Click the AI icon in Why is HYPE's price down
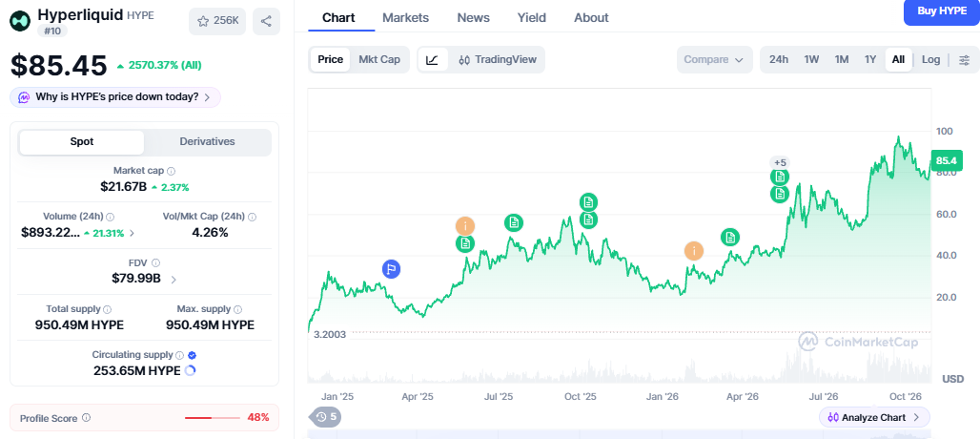Screen dimensions: 980x439 click(25, 97)
